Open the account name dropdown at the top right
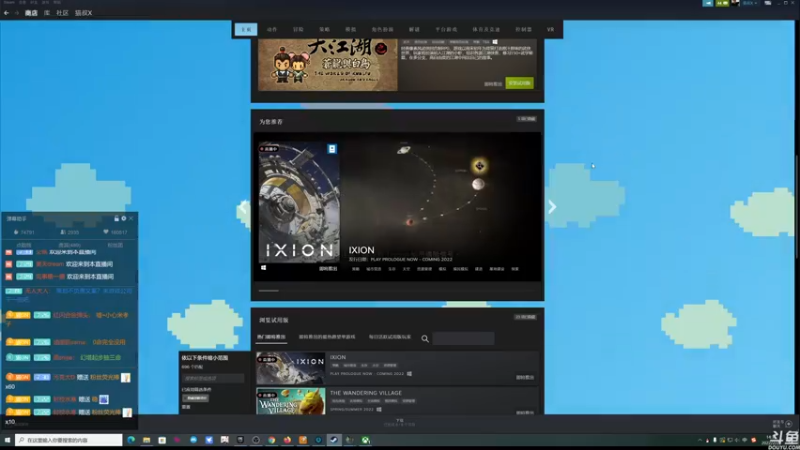Viewport: 800px width, 450px height. tap(750, 3)
